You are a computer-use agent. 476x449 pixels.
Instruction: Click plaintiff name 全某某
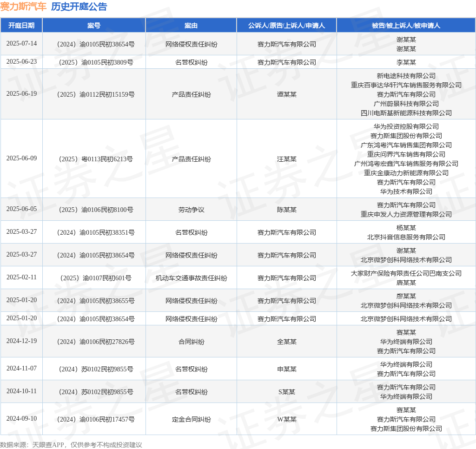(286, 342)
